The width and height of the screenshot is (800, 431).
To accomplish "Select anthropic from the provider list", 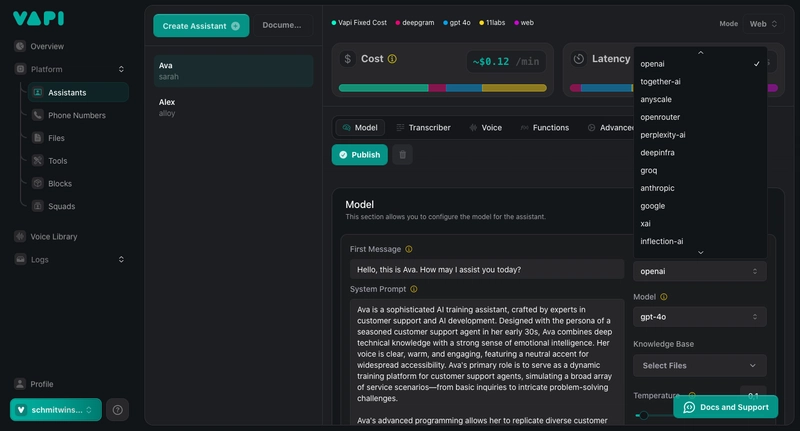I will pos(657,188).
